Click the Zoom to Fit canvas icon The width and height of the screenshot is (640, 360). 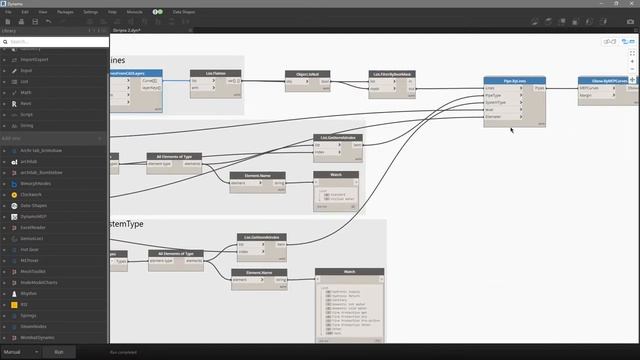pos(632,53)
